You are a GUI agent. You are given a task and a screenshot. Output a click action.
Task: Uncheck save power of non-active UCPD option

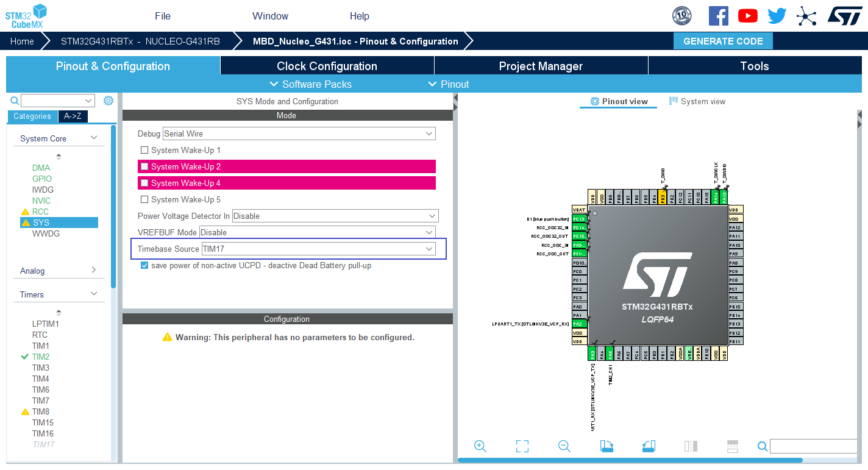(x=144, y=265)
